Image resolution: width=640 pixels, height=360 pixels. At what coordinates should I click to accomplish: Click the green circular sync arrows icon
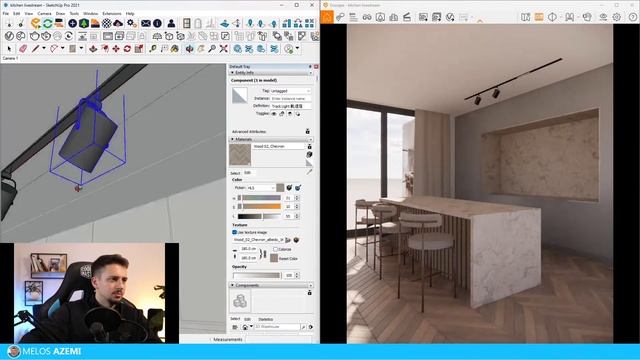pyautogui.click(x=48, y=23)
